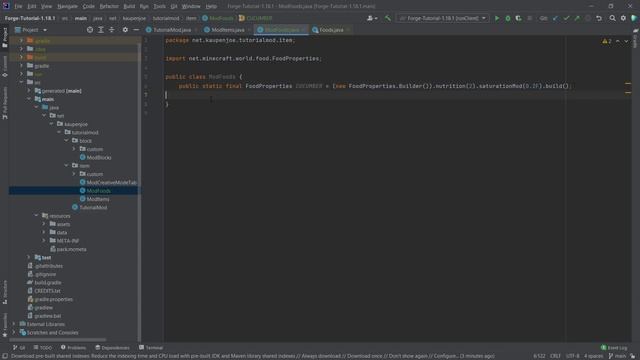
Task: Open the user account icon dropdown
Action: pyautogui.click(x=372, y=18)
